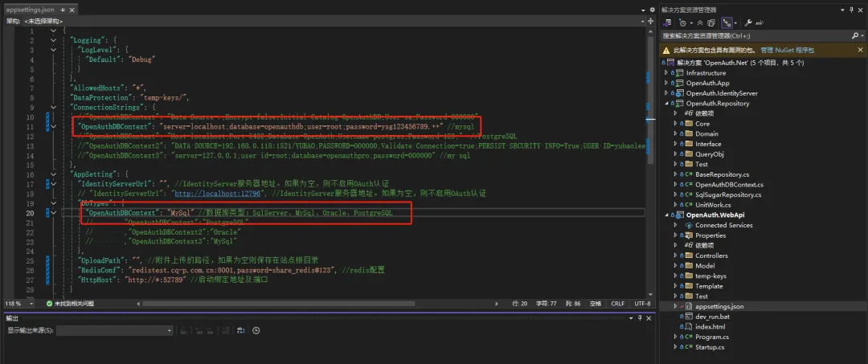This screenshot has height=364, width=868.
Task: Click the Switch Views icon in Solution Explorer
Action: (x=667, y=22)
